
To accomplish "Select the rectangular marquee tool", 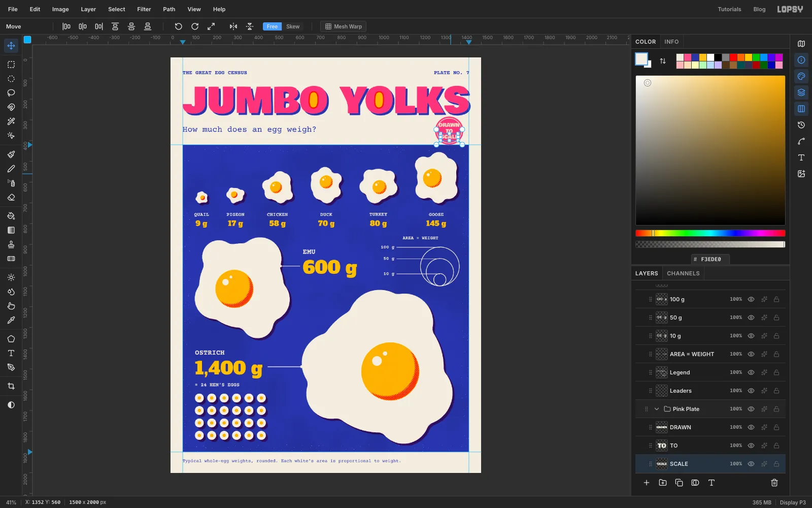I will pos(11,65).
